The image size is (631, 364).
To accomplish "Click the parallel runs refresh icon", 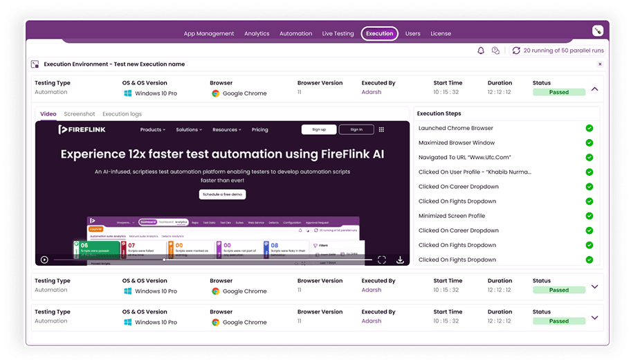I will [516, 51].
